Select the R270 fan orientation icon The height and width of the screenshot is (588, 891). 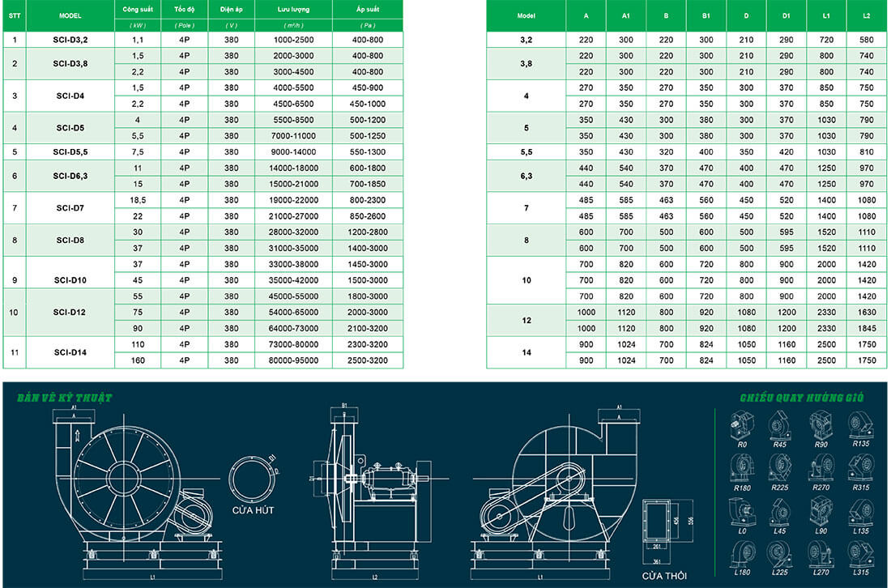point(824,468)
